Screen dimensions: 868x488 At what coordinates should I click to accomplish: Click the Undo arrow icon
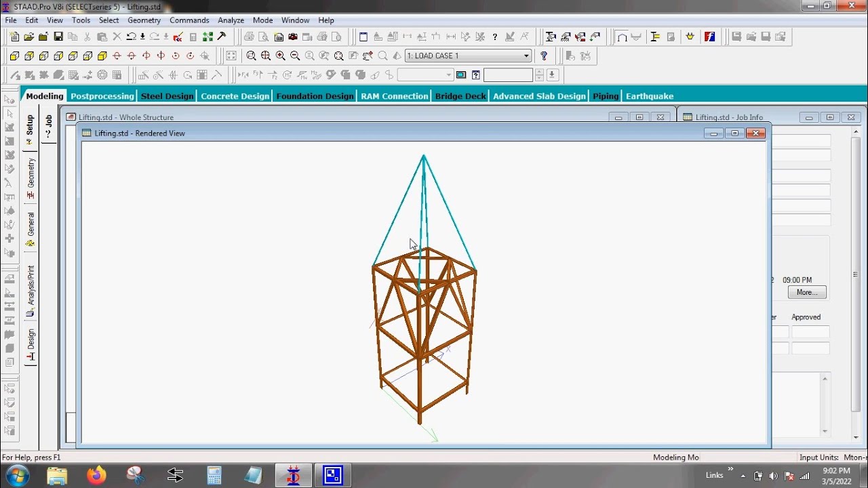click(x=132, y=37)
